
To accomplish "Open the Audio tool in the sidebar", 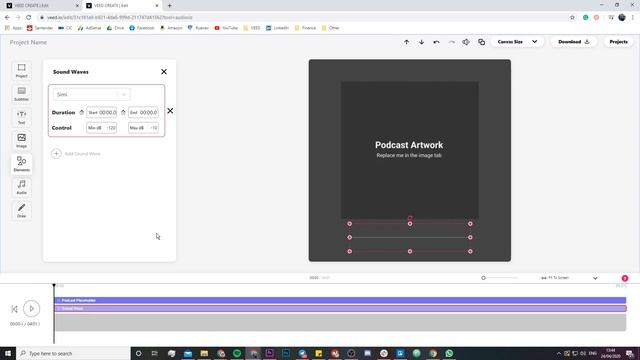I will pos(22,187).
